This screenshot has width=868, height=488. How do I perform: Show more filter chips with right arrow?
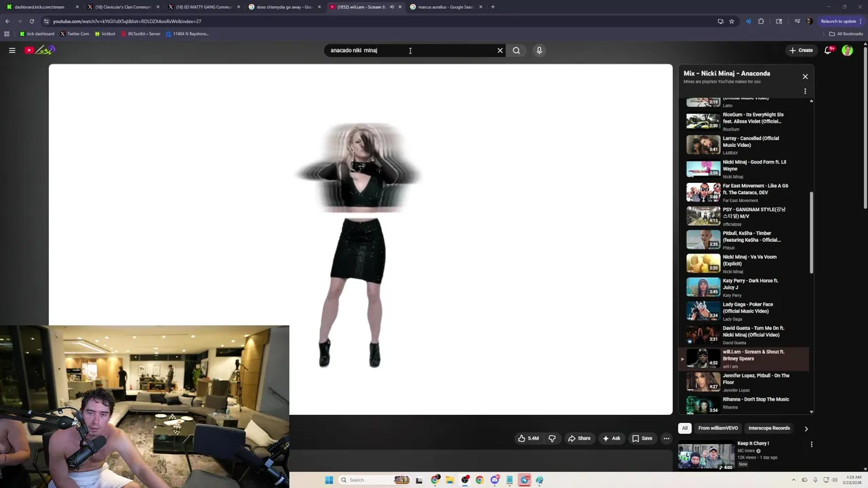coord(806,428)
